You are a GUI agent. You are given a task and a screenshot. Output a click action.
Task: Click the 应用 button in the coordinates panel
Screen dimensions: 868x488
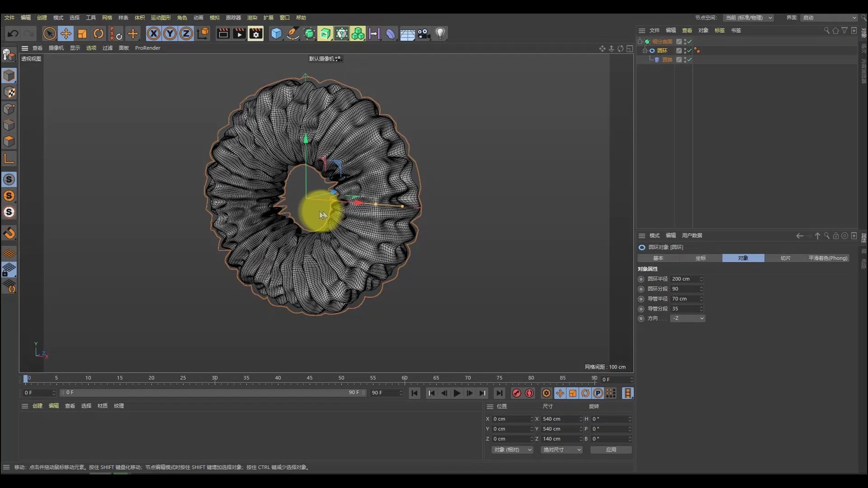click(x=610, y=450)
